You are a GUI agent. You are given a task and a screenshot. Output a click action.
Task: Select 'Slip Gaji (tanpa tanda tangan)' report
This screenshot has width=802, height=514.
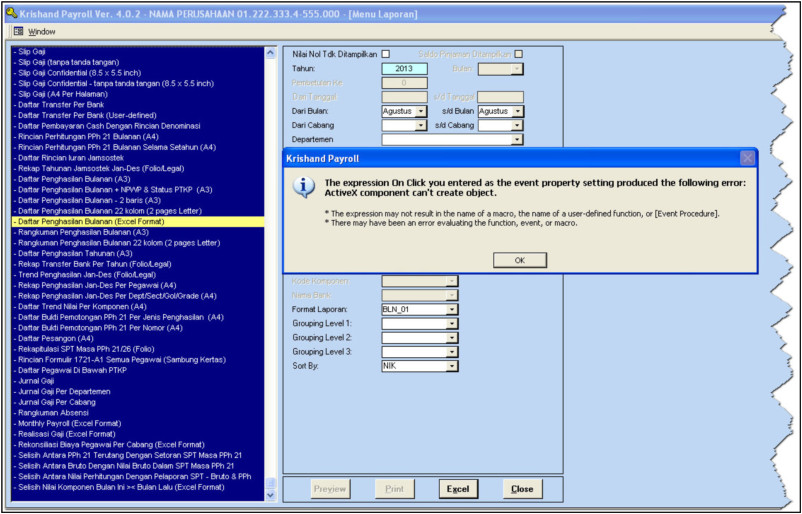click(138, 62)
